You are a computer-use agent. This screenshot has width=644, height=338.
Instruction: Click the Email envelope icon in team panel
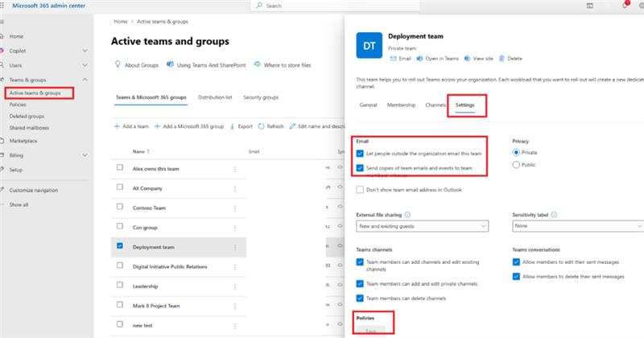pyautogui.click(x=393, y=59)
